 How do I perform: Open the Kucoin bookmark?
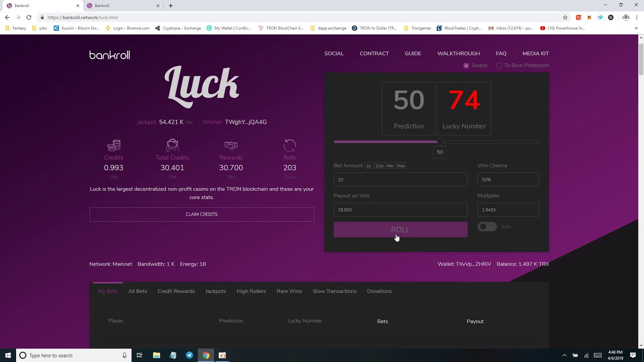[x=76, y=28]
